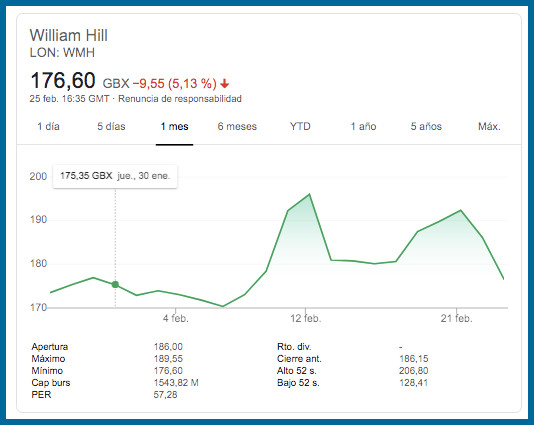Click the Mínimo value 176,60
Viewport: 534px width, 425px height.
point(168,371)
